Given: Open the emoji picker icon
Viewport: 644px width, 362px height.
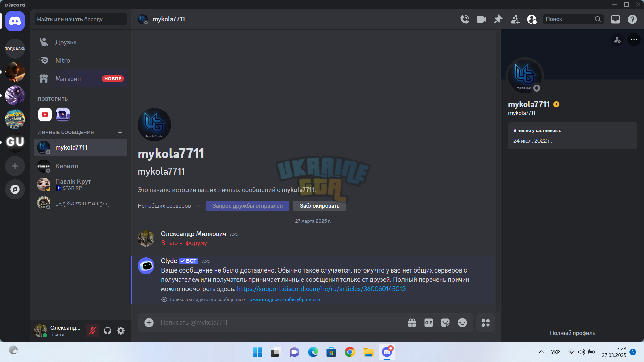Looking at the screenshot, I should [462, 322].
